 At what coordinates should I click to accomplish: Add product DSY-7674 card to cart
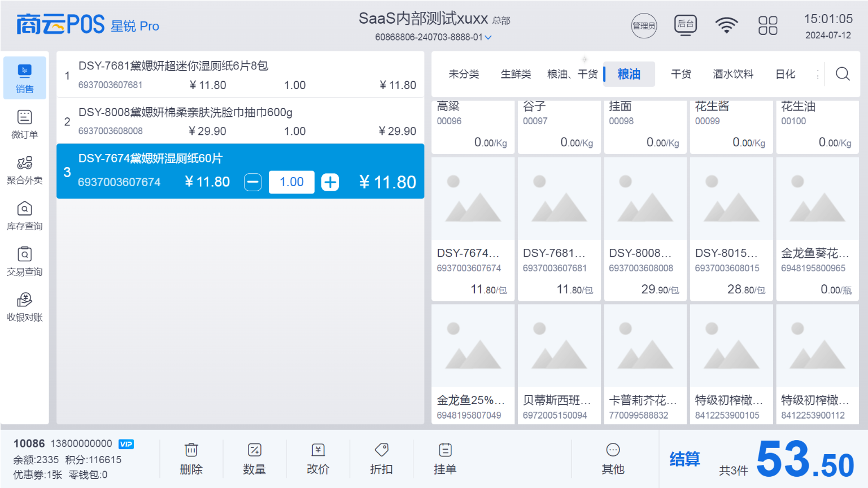(473, 229)
